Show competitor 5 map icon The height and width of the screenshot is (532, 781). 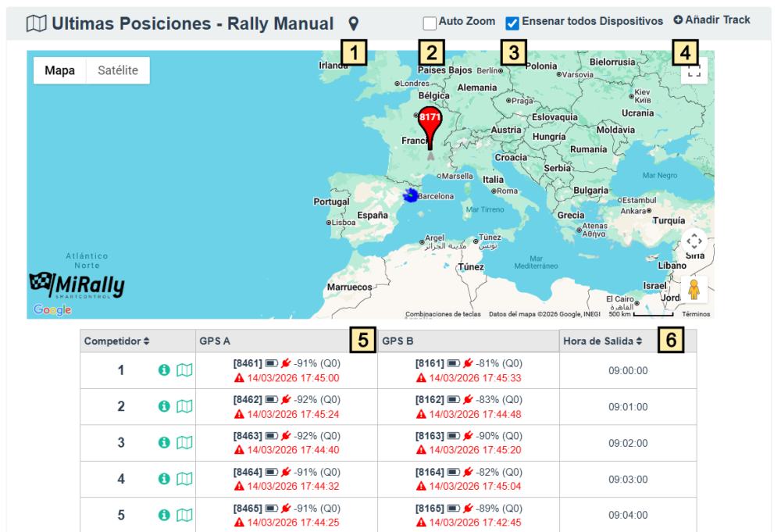(184, 515)
